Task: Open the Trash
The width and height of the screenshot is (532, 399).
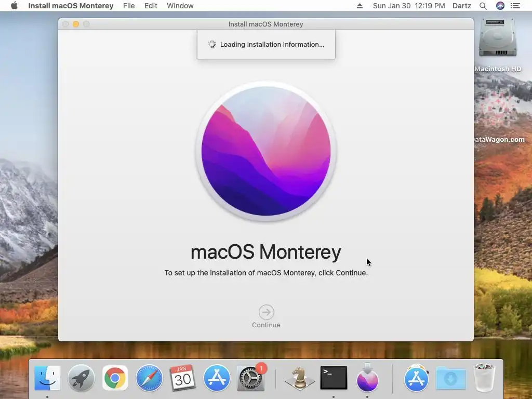Action: 484,377
